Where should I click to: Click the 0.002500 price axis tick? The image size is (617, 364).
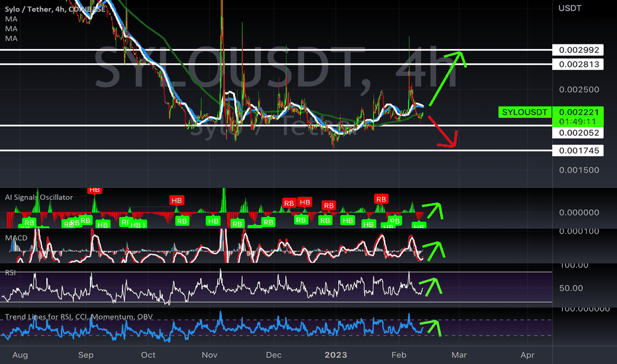(x=579, y=89)
